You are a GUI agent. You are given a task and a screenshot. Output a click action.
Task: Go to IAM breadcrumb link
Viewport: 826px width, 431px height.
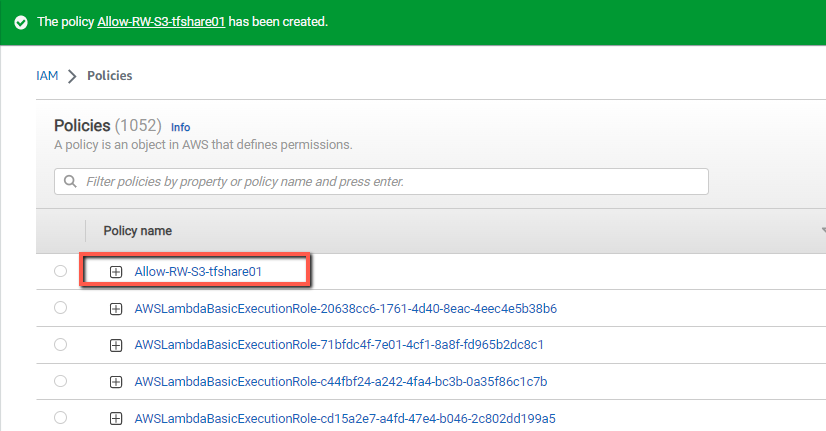[47, 76]
